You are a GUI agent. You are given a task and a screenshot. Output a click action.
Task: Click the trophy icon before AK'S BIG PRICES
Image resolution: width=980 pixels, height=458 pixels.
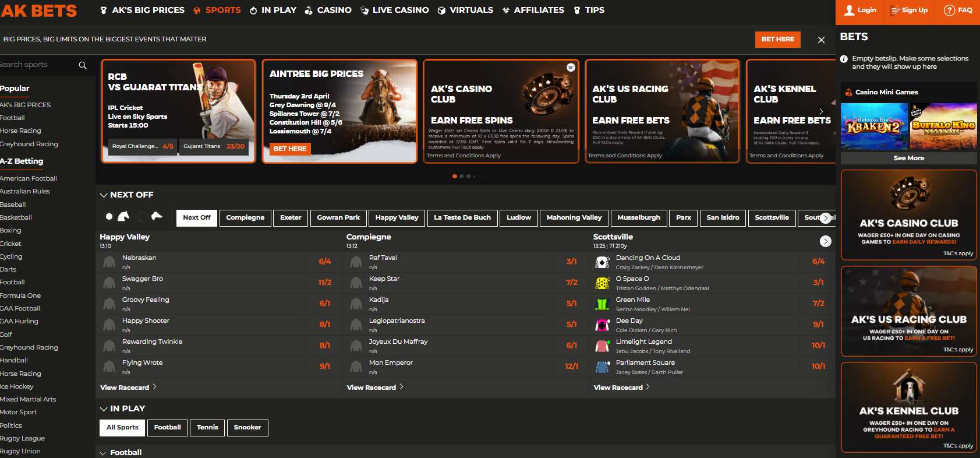(x=104, y=10)
